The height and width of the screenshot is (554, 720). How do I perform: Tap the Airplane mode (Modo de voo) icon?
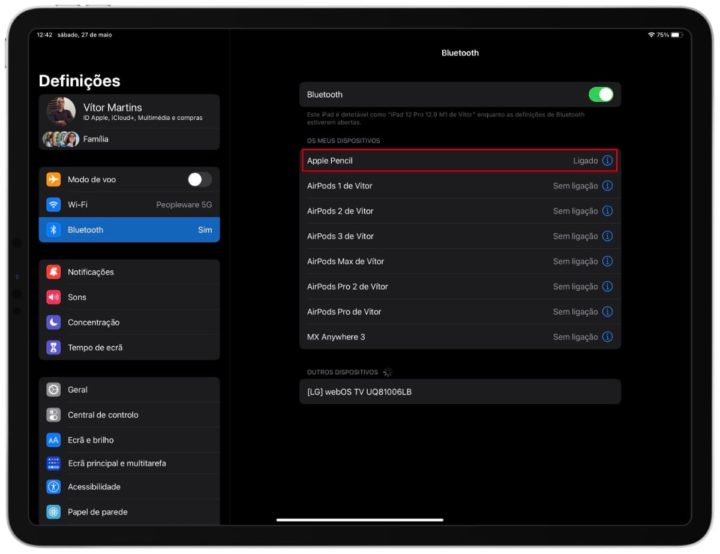pos(53,179)
